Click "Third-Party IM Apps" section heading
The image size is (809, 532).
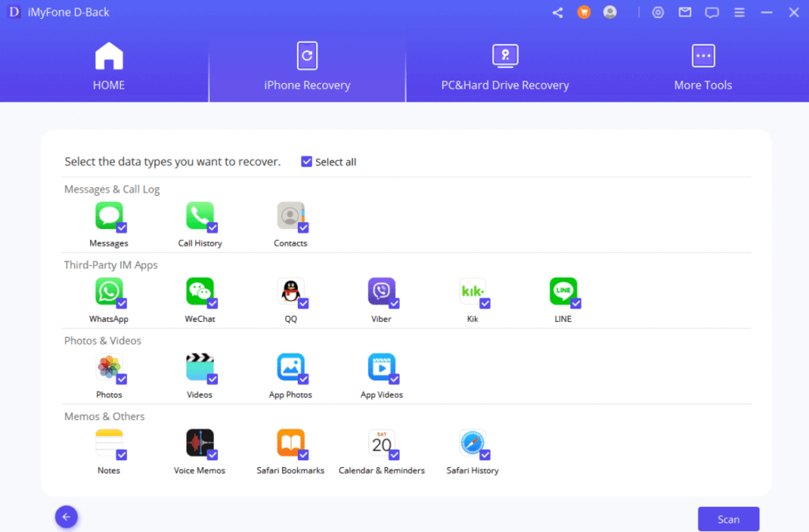[x=111, y=265]
